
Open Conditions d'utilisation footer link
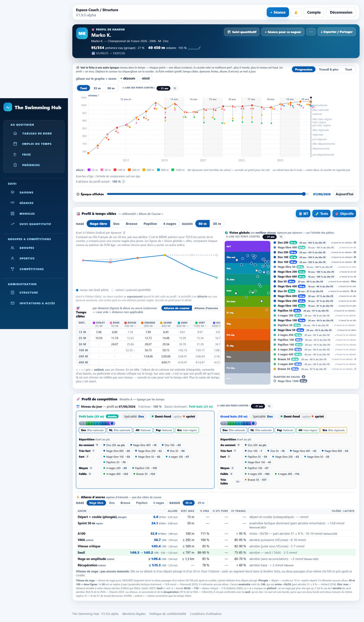click(x=205, y=614)
